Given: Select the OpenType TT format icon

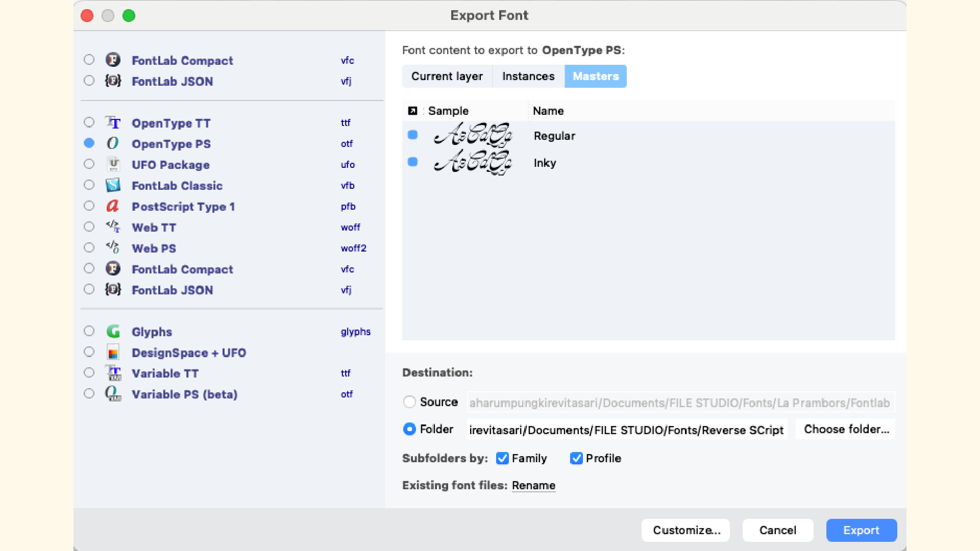Looking at the screenshot, I should (113, 122).
